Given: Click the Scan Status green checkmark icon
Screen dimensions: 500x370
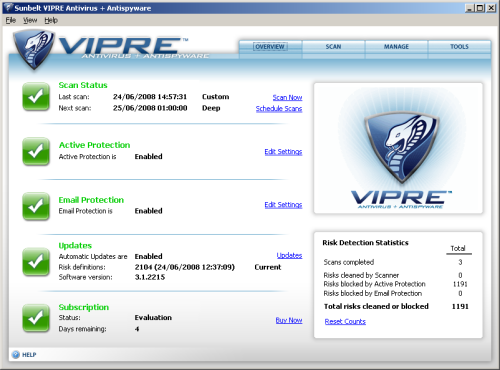Looking at the screenshot, I should point(36,97).
